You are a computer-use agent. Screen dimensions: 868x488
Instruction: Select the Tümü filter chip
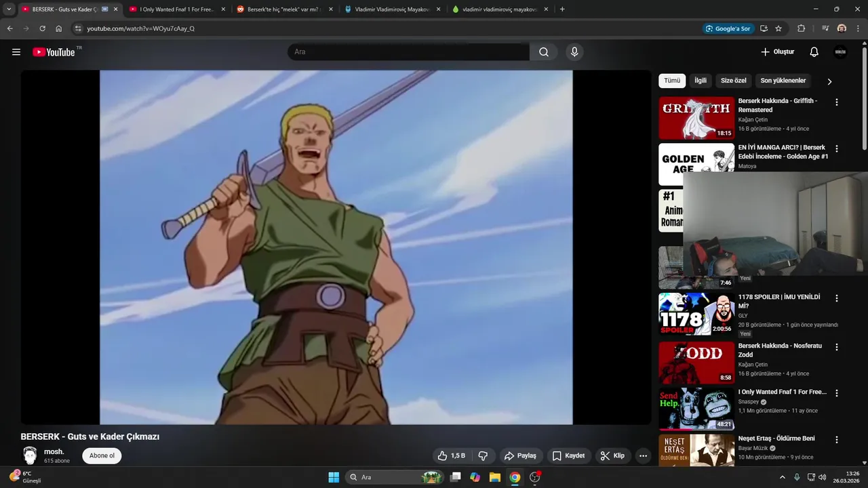tap(672, 81)
